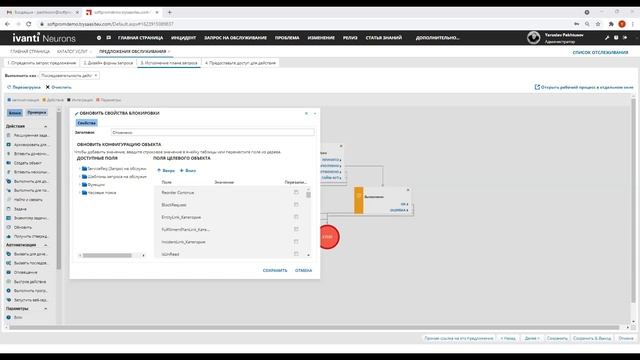Collapse the Параметры section
The width and height of the screenshot is (640, 360).
tap(45, 309)
